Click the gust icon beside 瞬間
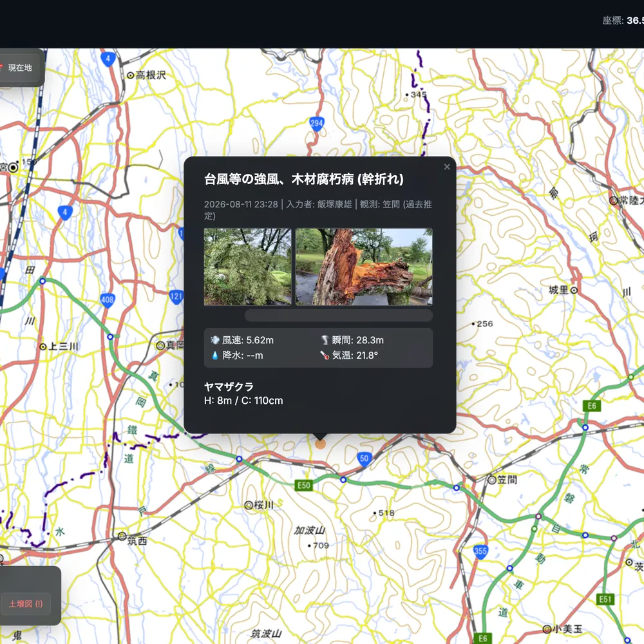The width and height of the screenshot is (644, 644). (x=325, y=340)
